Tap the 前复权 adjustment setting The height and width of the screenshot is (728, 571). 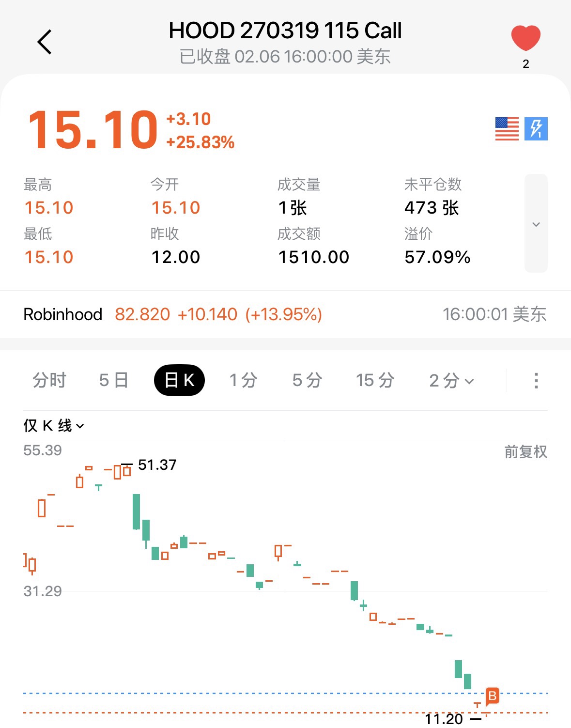pos(525,452)
